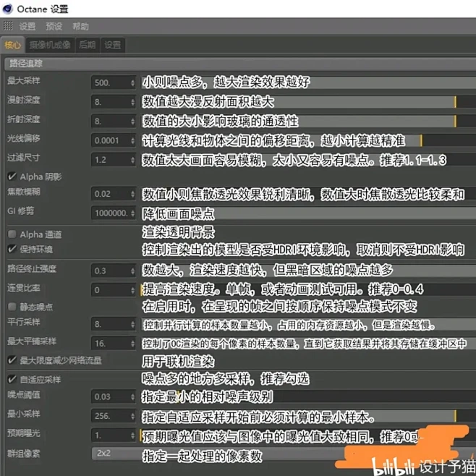Uncheck the 保持环境 option

[x=11, y=249]
